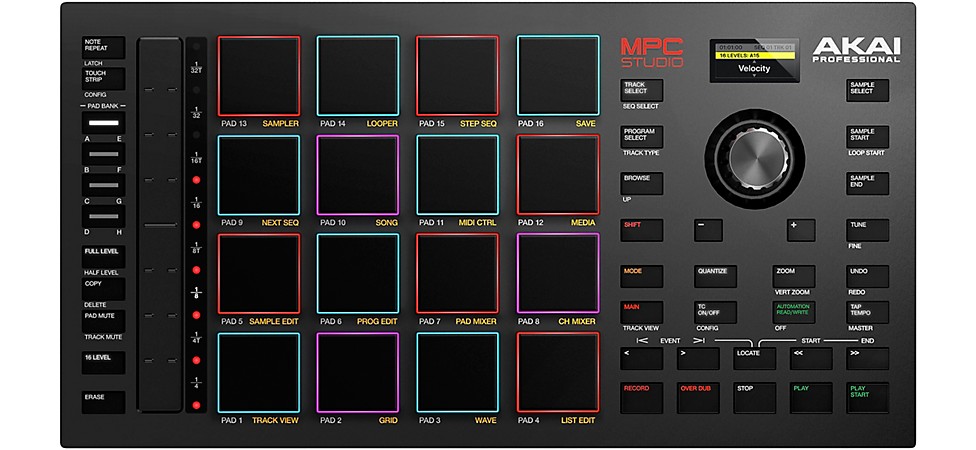Tap Pad 9 labeled Next Seq

pyautogui.click(x=259, y=175)
